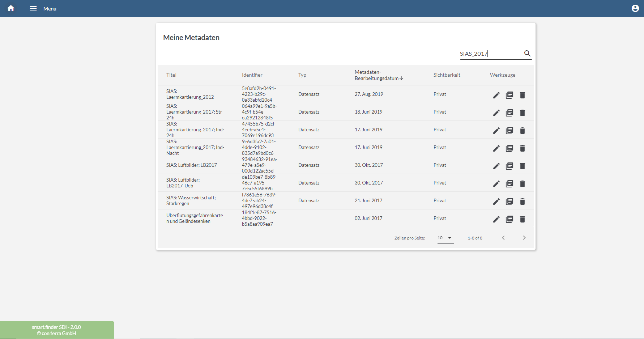Go to the previous page arrow
The height and width of the screenshot is (339, 644).
coord(503,238)
